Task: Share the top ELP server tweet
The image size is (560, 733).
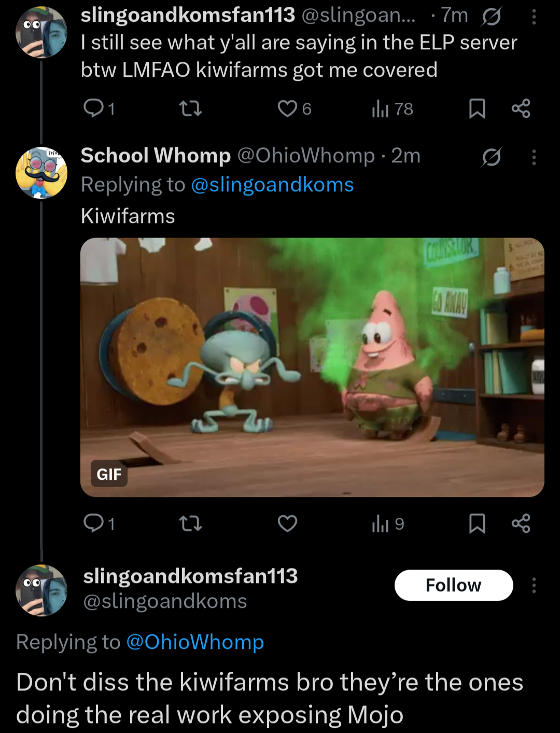Action: (521, 108)
